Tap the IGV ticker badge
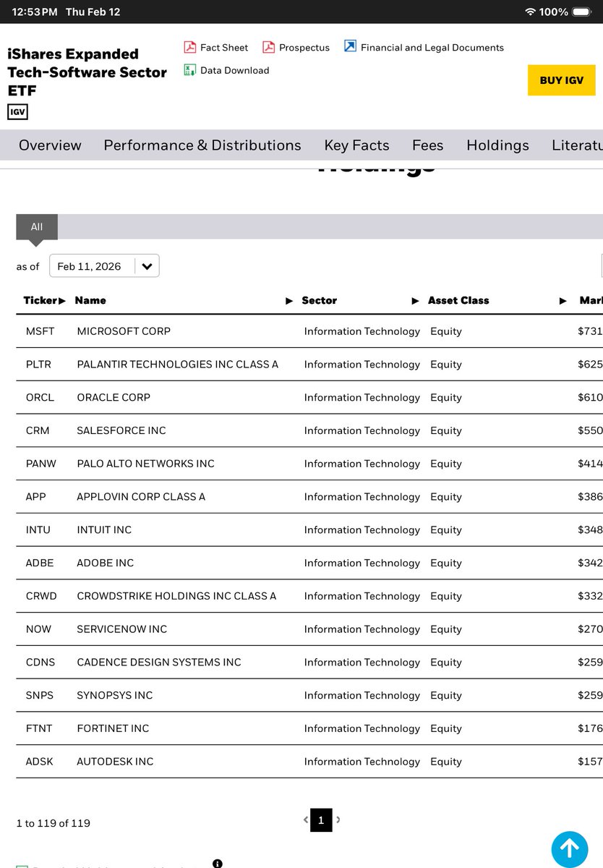The height and width of the screenshot is (868, 603). point(17,112)
